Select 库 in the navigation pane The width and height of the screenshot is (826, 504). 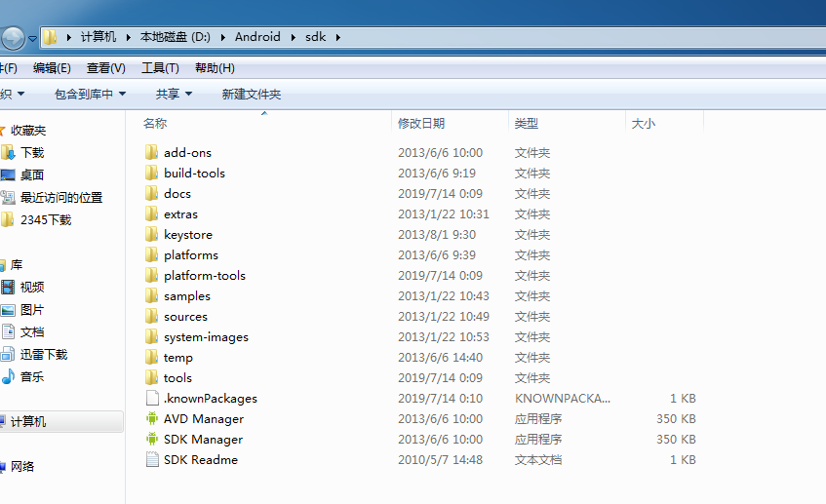[17, 265]
